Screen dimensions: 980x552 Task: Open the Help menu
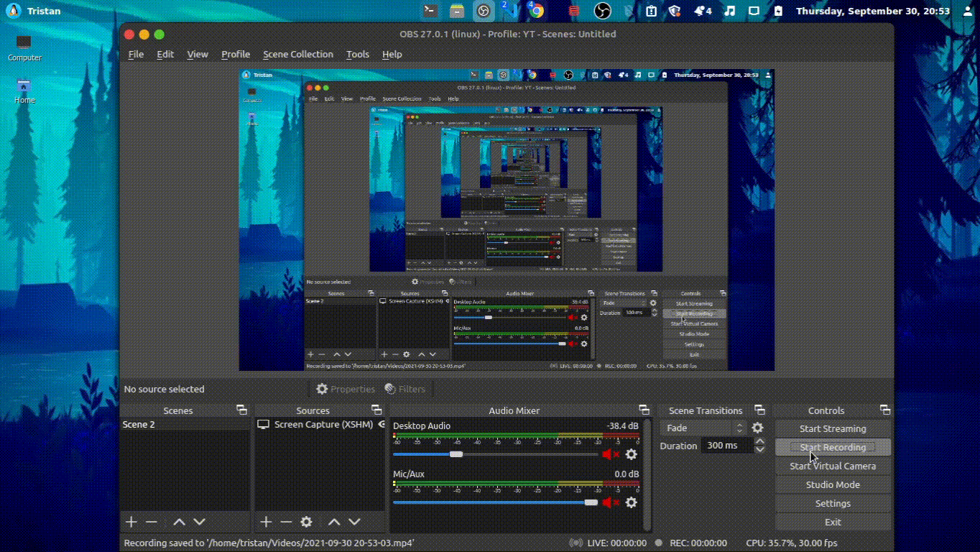392,54
